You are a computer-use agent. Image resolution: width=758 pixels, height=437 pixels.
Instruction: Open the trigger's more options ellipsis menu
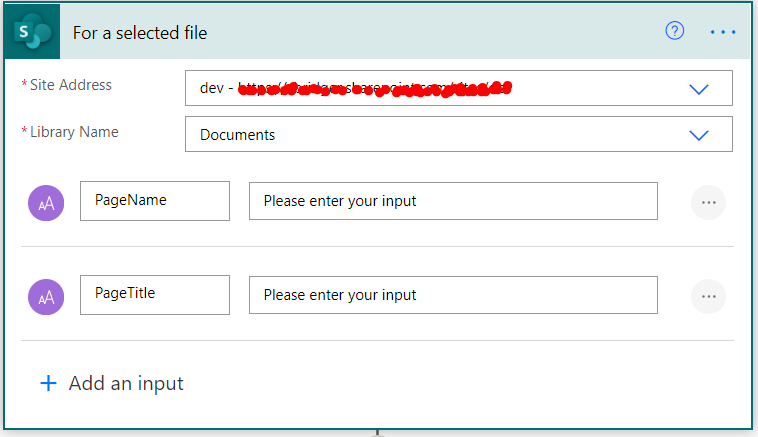(723, 32)
